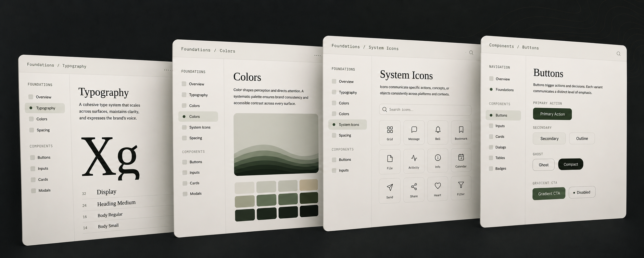
Task: Tick the square beside Spacing in Colors panel
Action: pyautogui.click(x=184, y=138)
